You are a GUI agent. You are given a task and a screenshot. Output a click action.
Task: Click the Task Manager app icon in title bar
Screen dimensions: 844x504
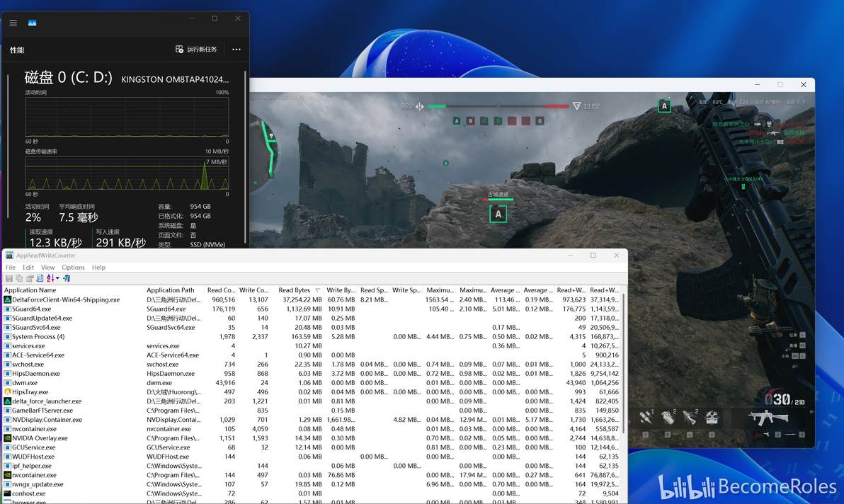[x=33, y=23]
